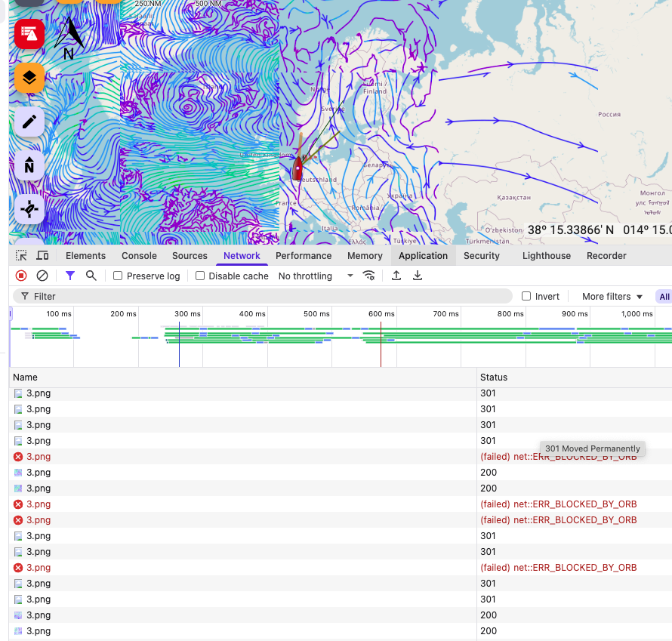672x641 pixels.
Task: Click the map coordinates readout
Action: click(600, 230)
